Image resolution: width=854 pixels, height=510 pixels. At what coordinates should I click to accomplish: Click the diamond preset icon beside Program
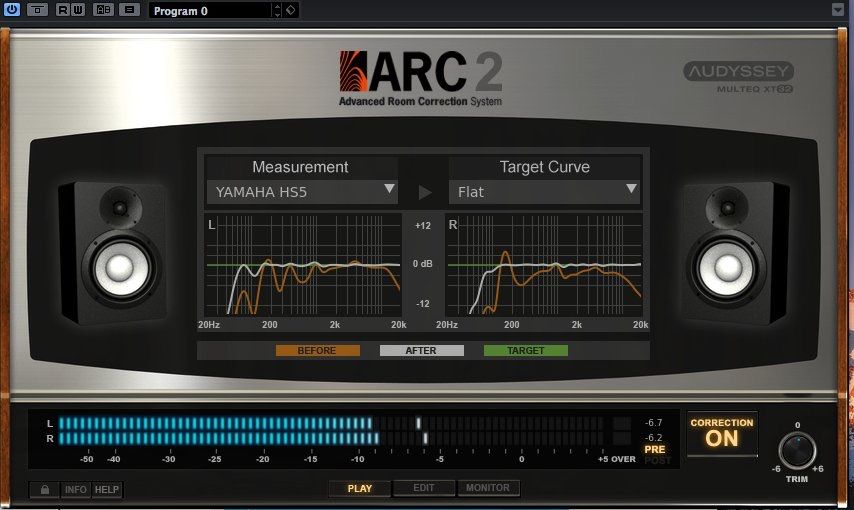pyautogui.click(x=290, y=10)
